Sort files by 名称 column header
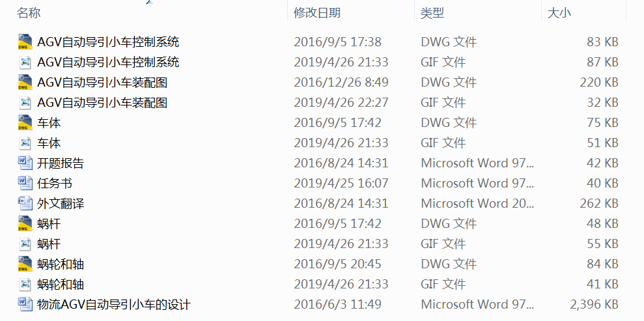 click(29, 12)
